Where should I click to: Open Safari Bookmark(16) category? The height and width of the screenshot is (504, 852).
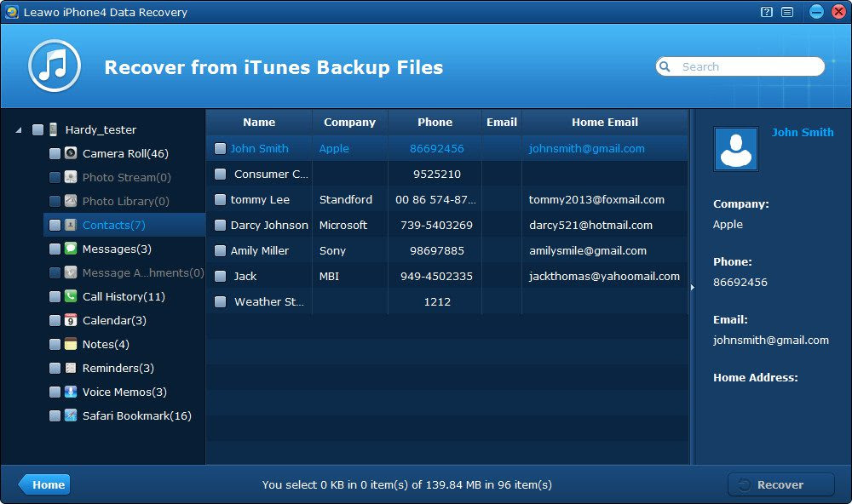[x=136, y=416]
